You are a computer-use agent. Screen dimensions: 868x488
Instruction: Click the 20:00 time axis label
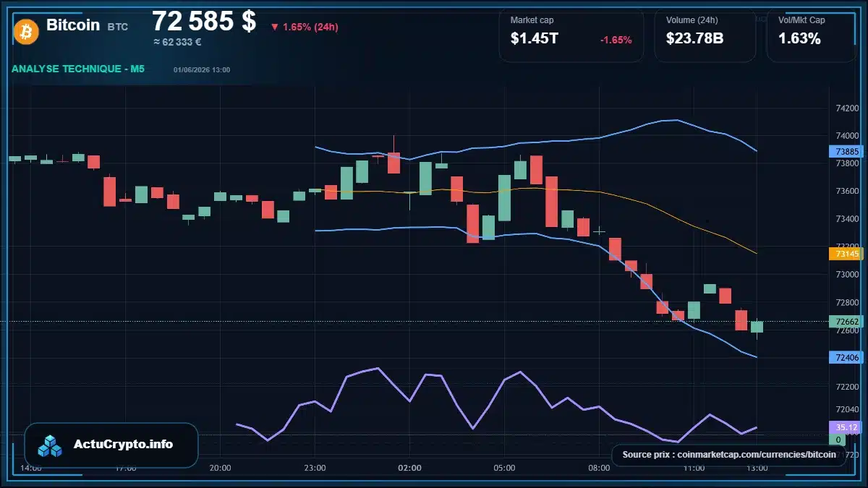tap(220, 468)
